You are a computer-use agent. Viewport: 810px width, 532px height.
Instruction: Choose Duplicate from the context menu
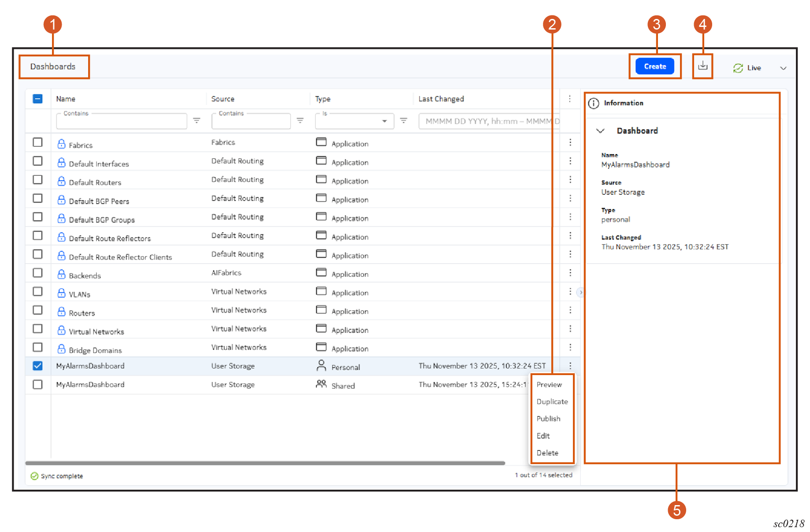(x=552, y=402)
